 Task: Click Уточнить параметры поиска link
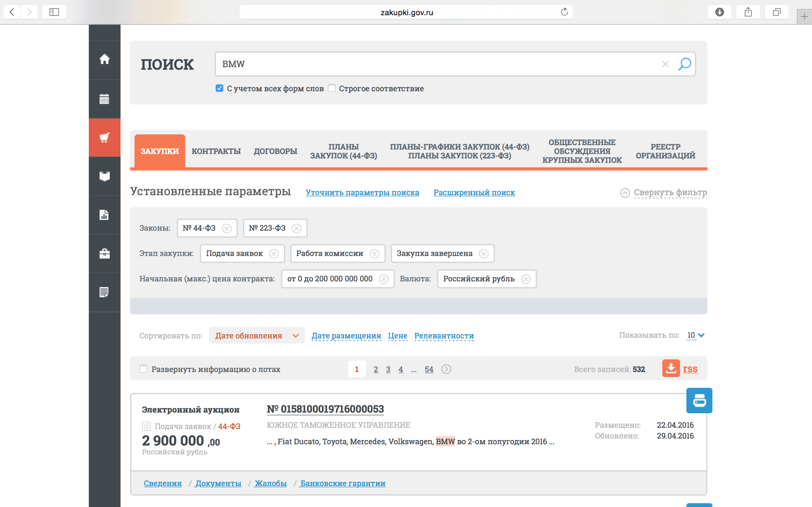362,192
